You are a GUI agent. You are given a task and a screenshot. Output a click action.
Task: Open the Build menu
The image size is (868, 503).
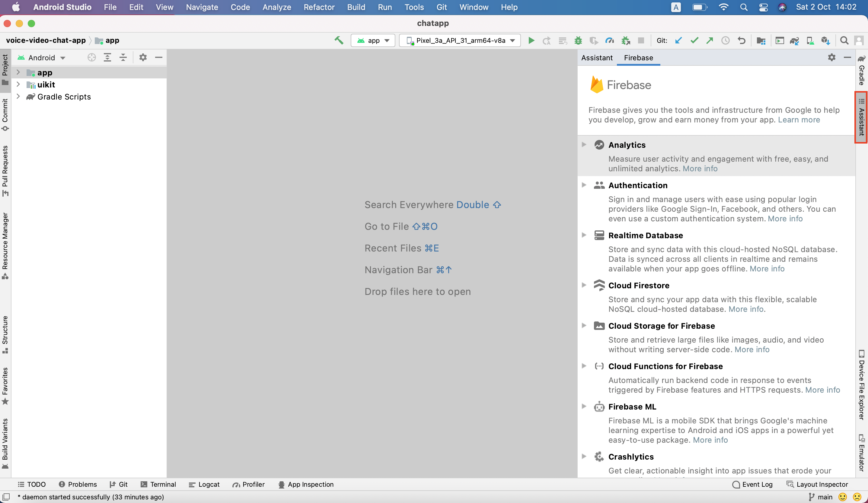[356, 7]
